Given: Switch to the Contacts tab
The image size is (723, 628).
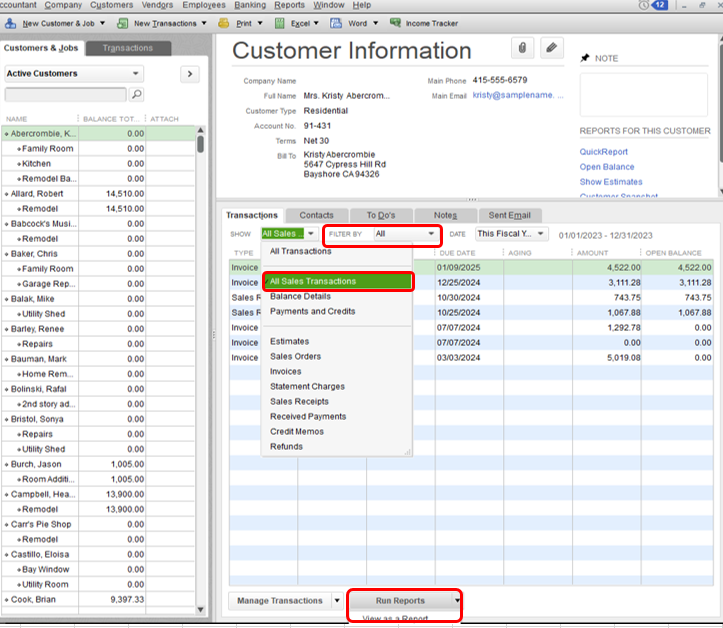Looking at the screenshot, I should coord(317,215).
